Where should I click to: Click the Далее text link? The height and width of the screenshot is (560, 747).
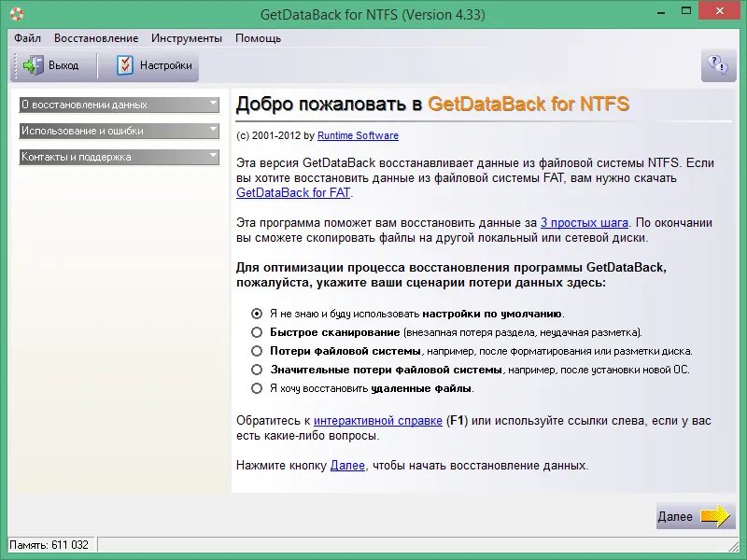coord(347,466)
